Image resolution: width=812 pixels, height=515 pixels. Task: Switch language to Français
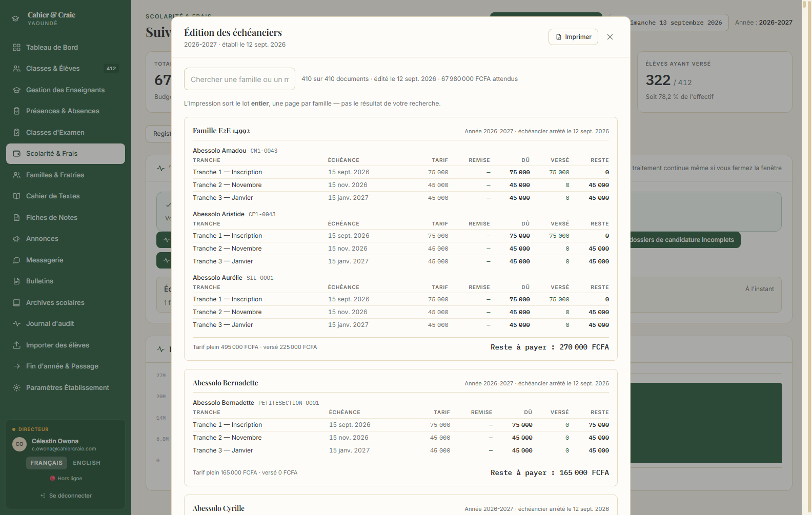(x=47, y=463)
